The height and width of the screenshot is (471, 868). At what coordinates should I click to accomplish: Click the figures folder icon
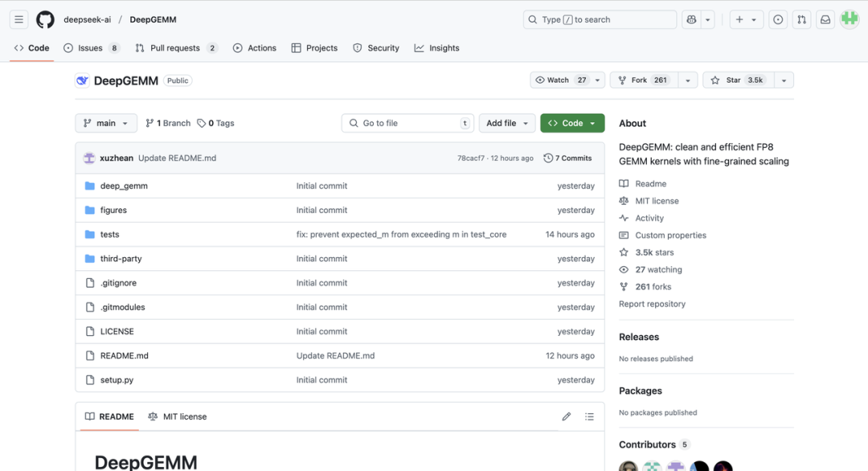[90, 211]
